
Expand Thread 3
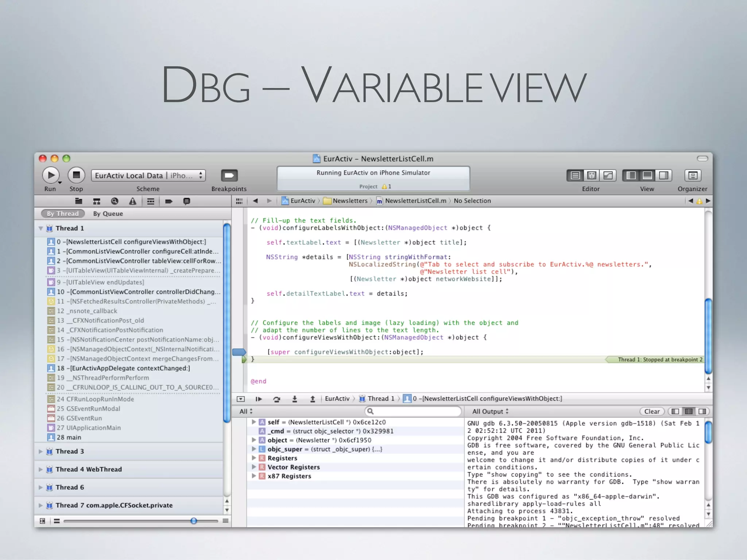(x=40, y=451)
